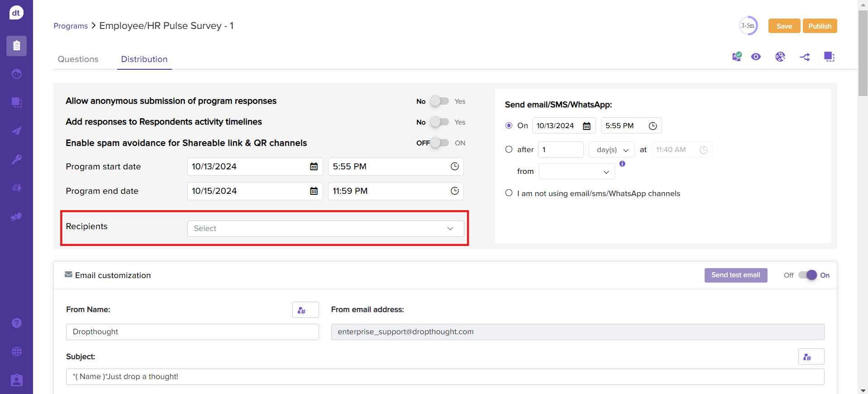
Task: Expand the Recipients Select dropdown
Action: [x=325, y=229]
